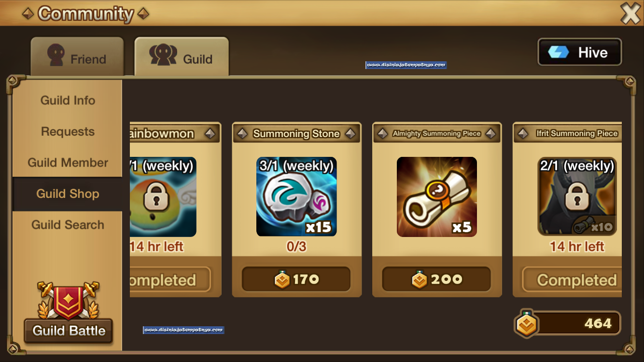Select the Guild tab
Viewport: 644px width, 362px height.
click(x=182, y=56)
